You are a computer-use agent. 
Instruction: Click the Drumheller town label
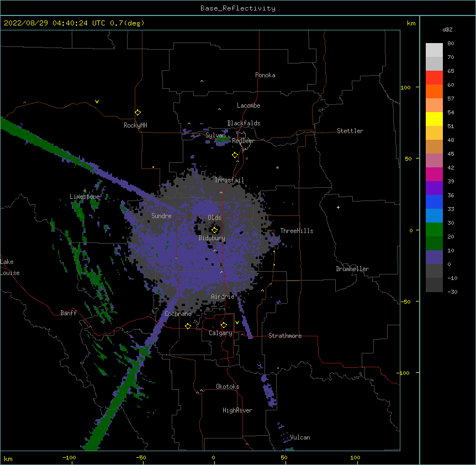[x=352, y=269]
